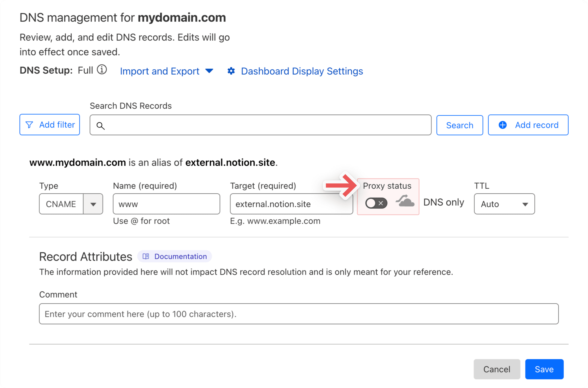Open the record Type dropdown showing CNAME
Screen dimensions: 588x388
point(93,204)
